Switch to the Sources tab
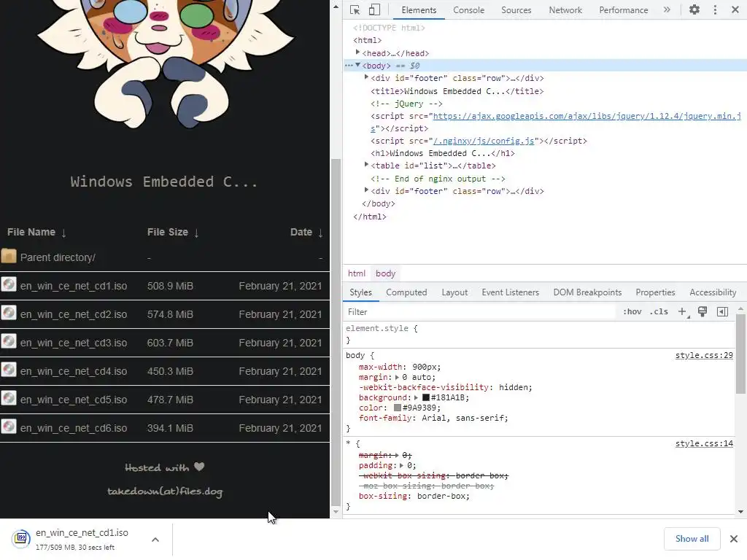This screenshot has width=747, height=560. click(x=516, y=10)
